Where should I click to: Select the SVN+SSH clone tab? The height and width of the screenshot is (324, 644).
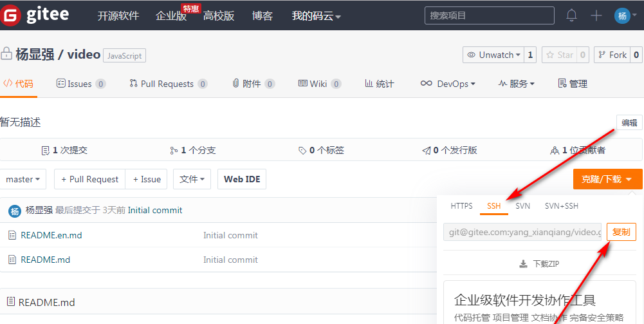[562, 206]
